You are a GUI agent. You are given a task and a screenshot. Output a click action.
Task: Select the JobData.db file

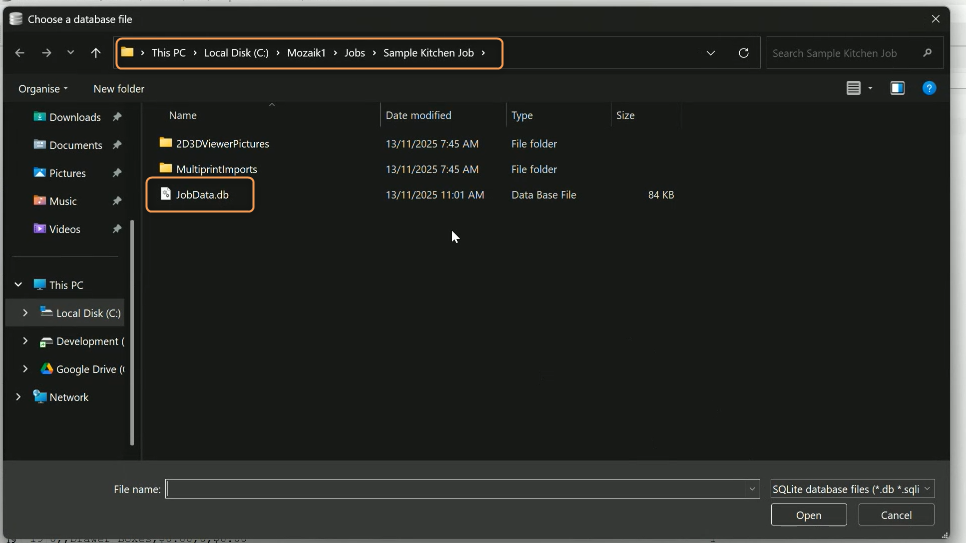[202, 195]
